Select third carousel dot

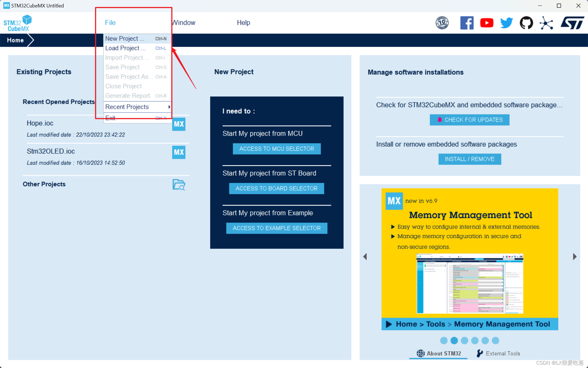point(464,340)
